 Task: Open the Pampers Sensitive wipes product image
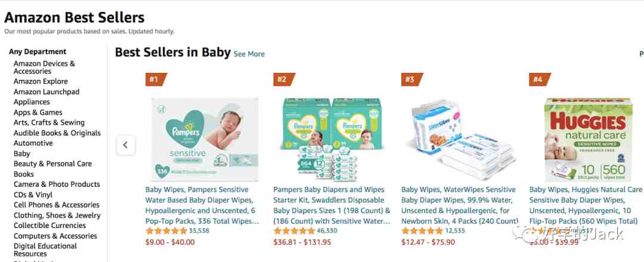coord(205,140)
